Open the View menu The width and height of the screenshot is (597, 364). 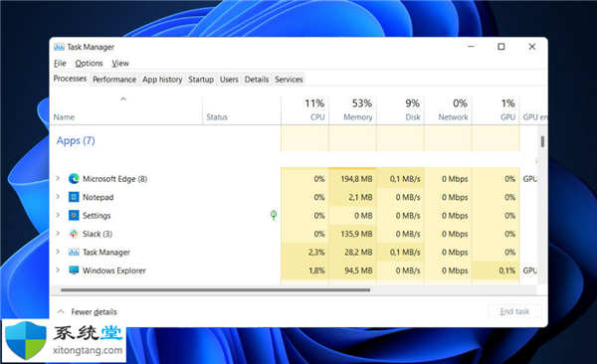point(120,64)
